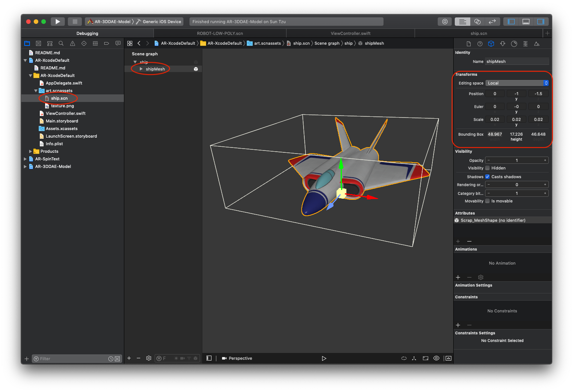Open ViewController.swift in the navigator
The image size is (573, 392).
(65, 113)
